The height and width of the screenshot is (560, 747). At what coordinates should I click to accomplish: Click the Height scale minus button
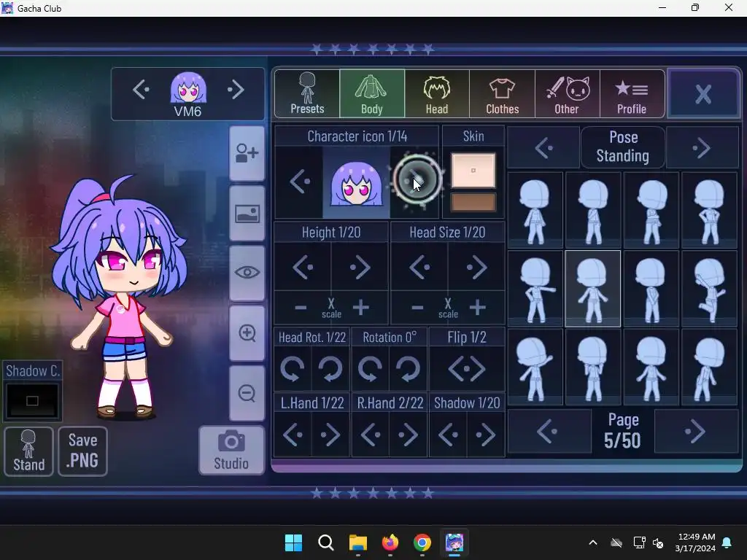301,308
